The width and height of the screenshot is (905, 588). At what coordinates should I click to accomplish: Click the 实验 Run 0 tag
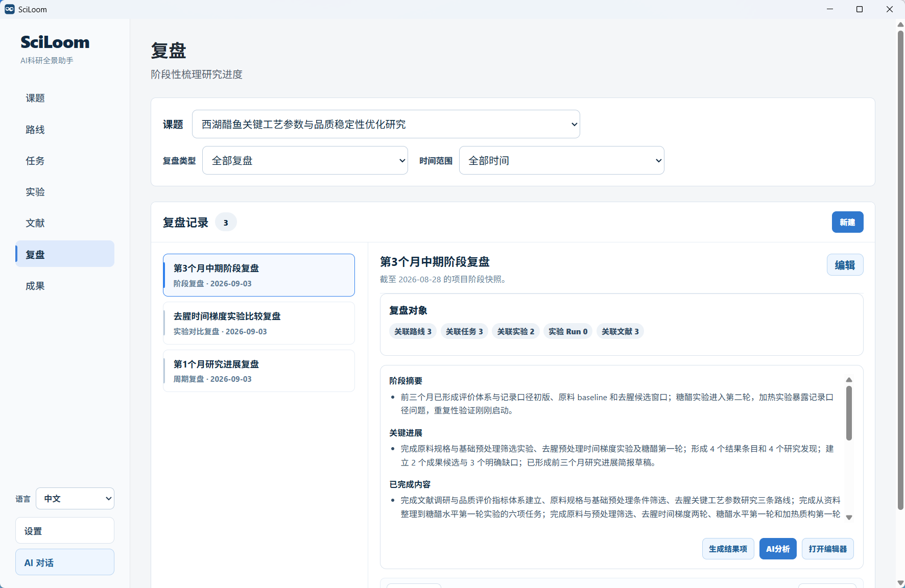click(568, 331)
